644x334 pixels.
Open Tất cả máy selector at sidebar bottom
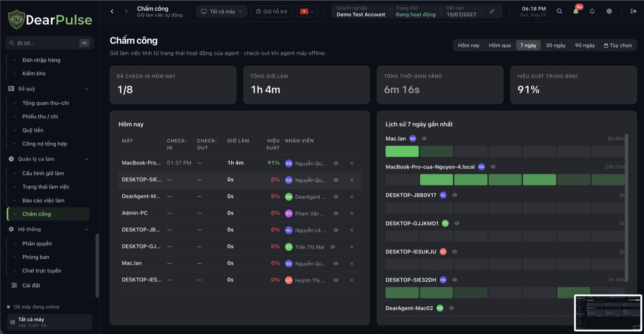coord(50,322)
